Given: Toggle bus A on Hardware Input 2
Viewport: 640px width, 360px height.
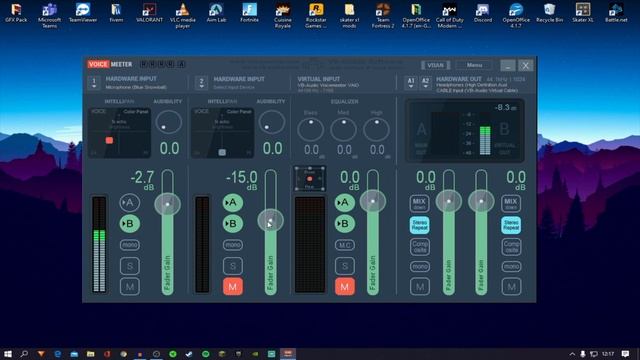Looking at the screenshot, I should tap(233, 202).
